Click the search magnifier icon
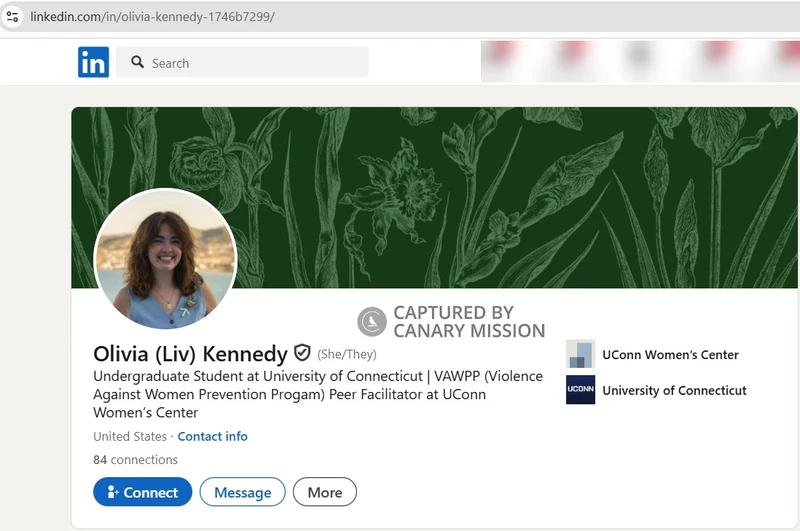 click(137, 62)
